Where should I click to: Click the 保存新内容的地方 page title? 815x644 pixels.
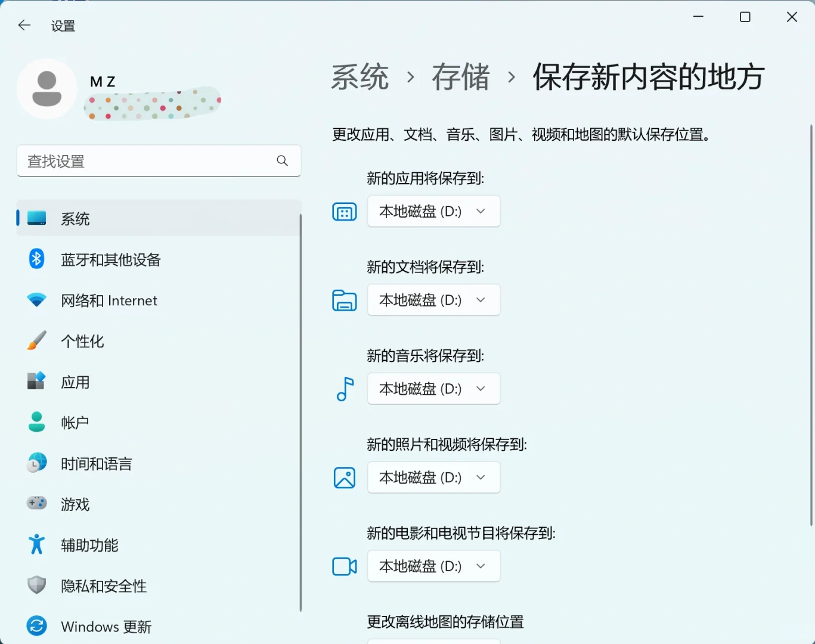point(649,77)
